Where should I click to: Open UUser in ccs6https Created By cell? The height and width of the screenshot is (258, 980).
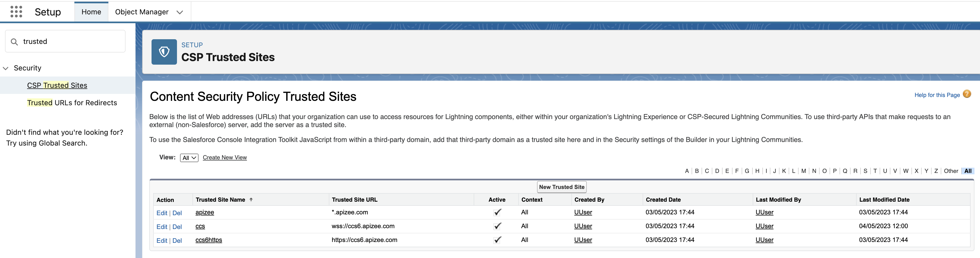[x=583, y=240]
